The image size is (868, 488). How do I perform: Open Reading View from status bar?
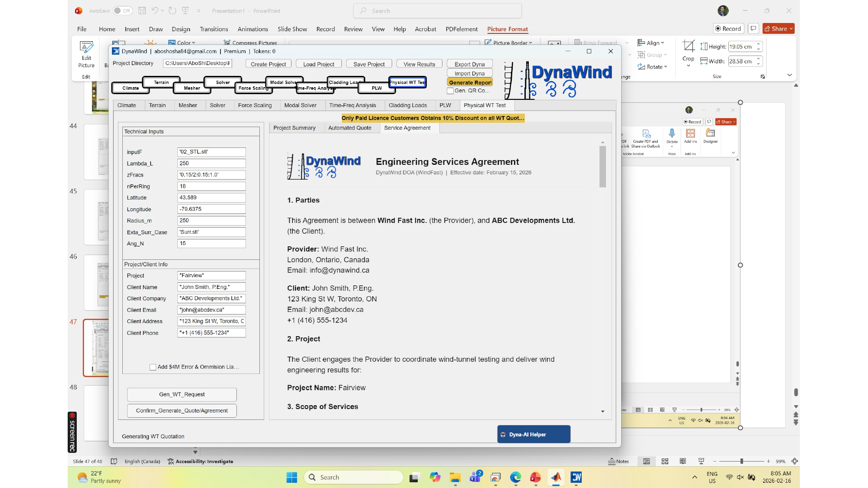tap(683, 461)
